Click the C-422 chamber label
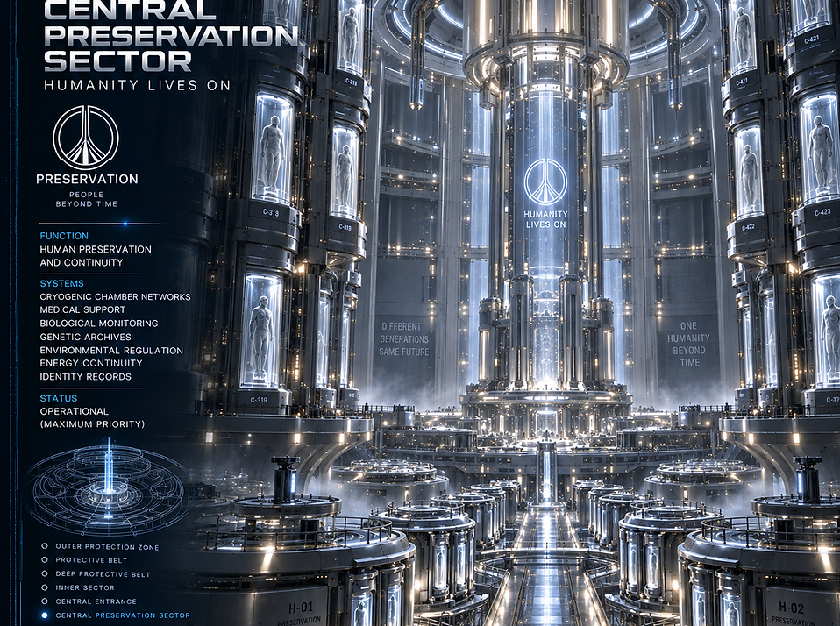The width and height of the screenshot is (840, 626). (x=749, y=227)
